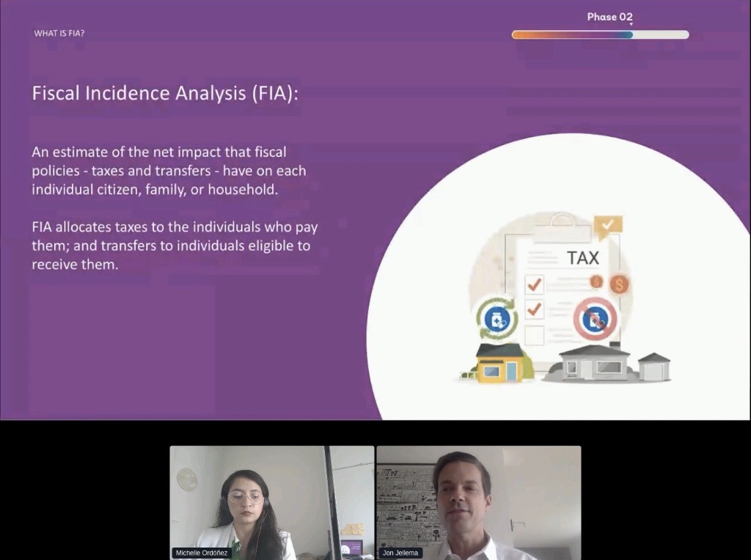This screenshot has height=560, width=751.
Task: Click the 'TAX' heading on the clipboard
Action: point(583,258)
